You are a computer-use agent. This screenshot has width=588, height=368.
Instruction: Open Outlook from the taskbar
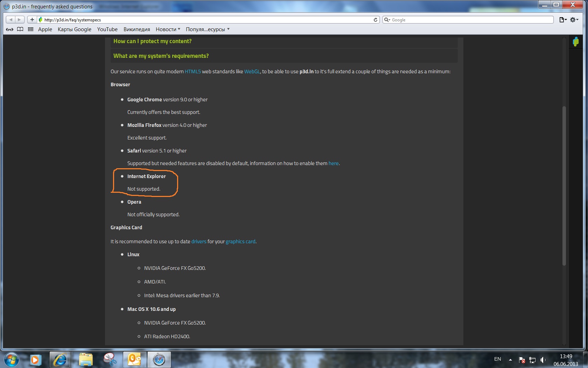[134, 360]
